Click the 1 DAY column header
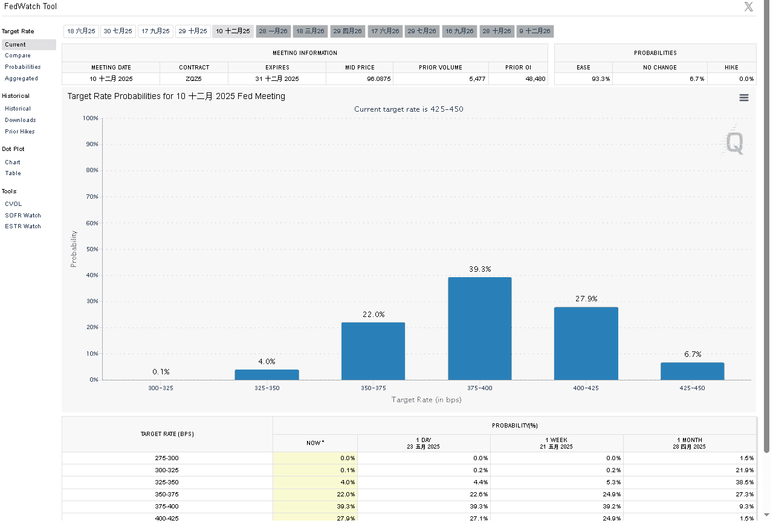The image size is (773, 532). (x=424, y=443)
